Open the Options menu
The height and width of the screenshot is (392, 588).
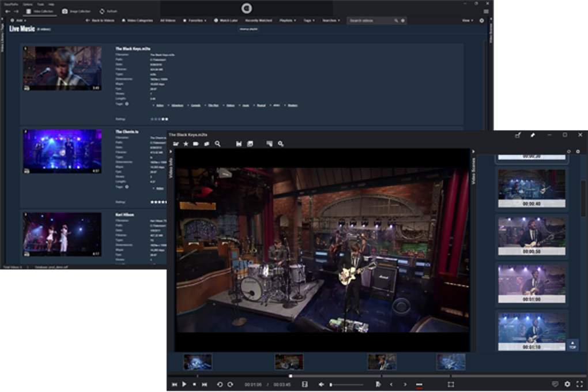(28, 4)
